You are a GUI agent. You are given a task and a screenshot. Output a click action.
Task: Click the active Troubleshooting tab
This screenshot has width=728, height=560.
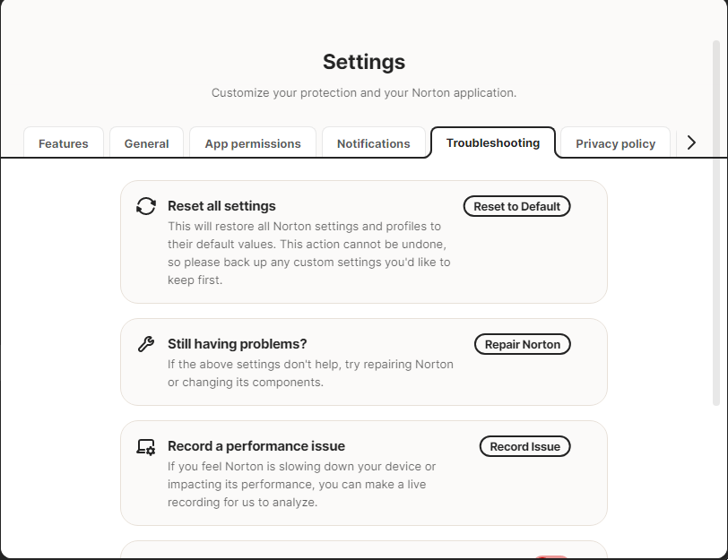493,142
